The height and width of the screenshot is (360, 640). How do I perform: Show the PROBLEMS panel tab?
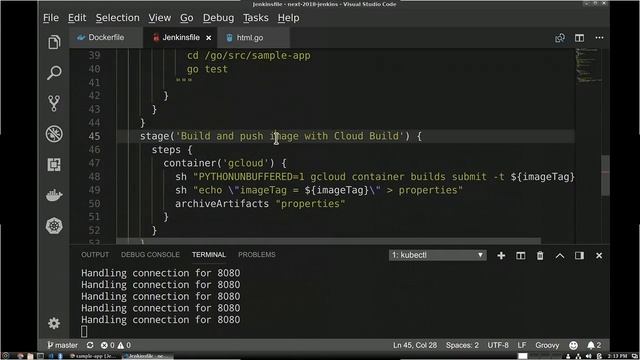coord(257,255)
